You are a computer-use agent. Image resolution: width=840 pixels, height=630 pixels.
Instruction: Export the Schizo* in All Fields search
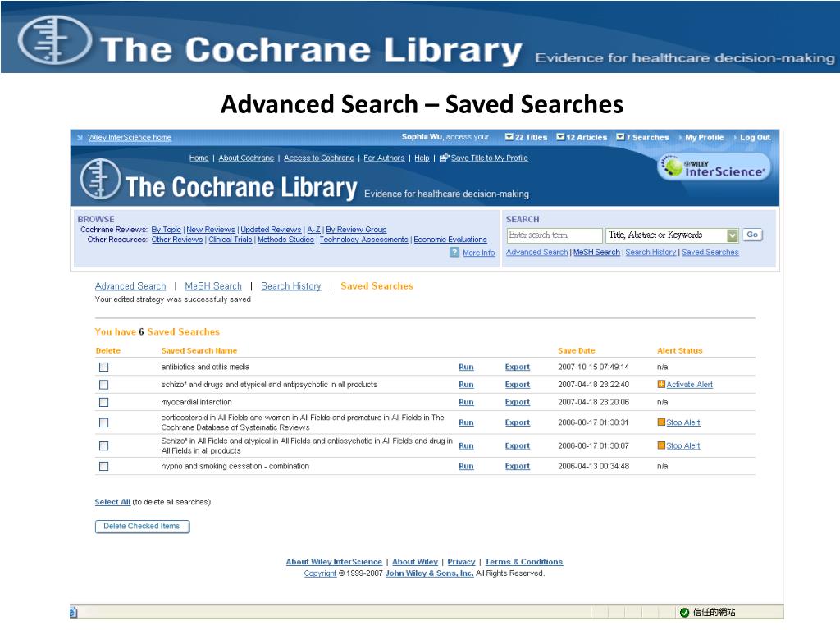[x=517, y=445]
